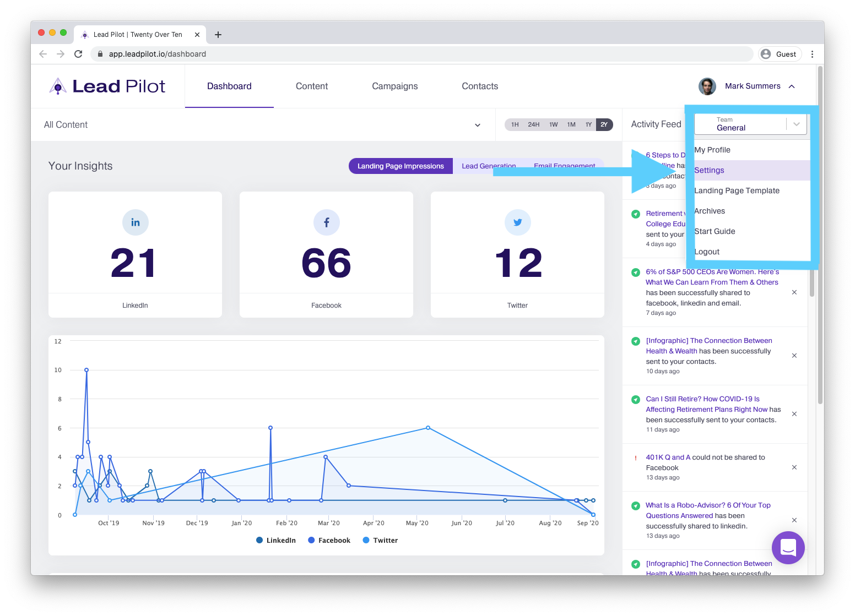855x616 pixels.
Task: Switch to Lead Generation insights
Action: tap(489, 166)
